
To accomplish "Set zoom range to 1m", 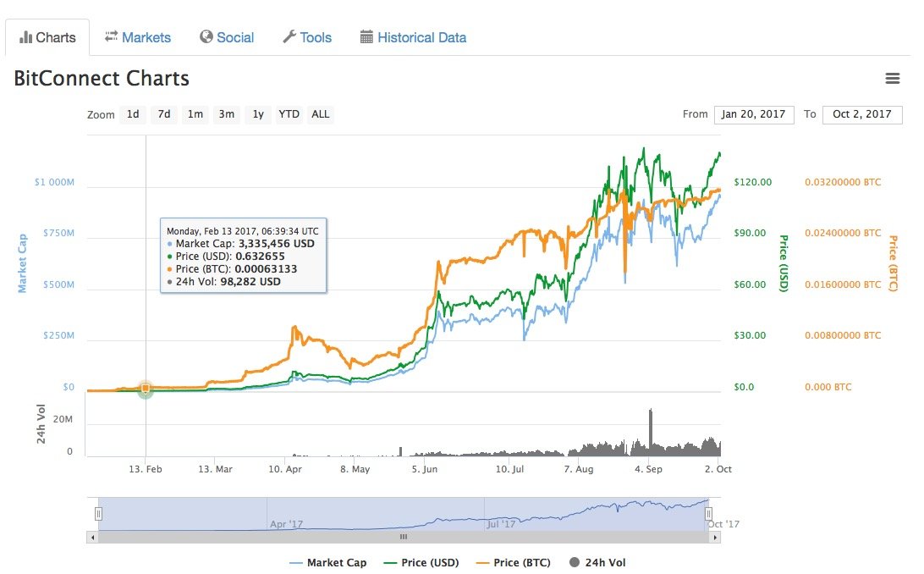I will point(195,114).
